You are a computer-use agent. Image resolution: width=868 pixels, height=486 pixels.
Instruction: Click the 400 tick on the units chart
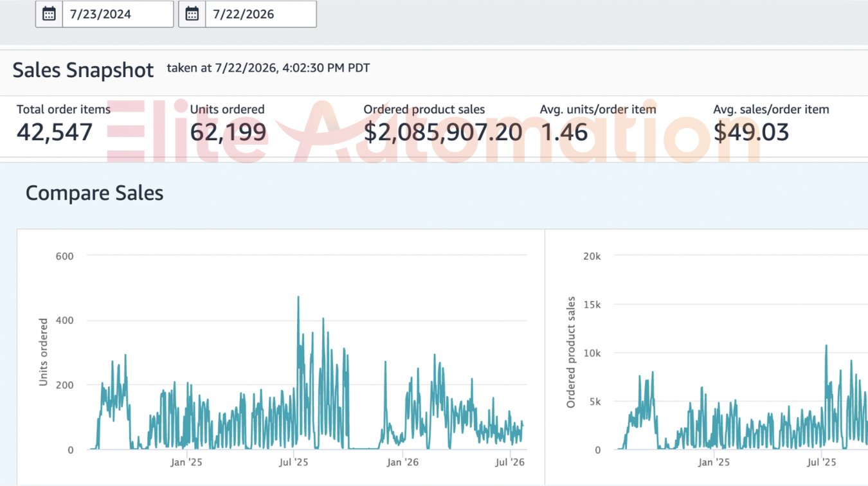coord(65,320)
